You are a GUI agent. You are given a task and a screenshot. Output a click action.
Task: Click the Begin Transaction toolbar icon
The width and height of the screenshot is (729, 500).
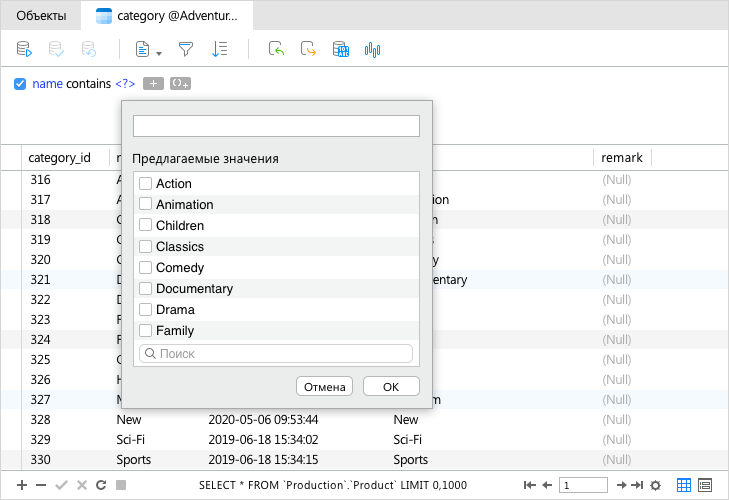click(25, 48)
